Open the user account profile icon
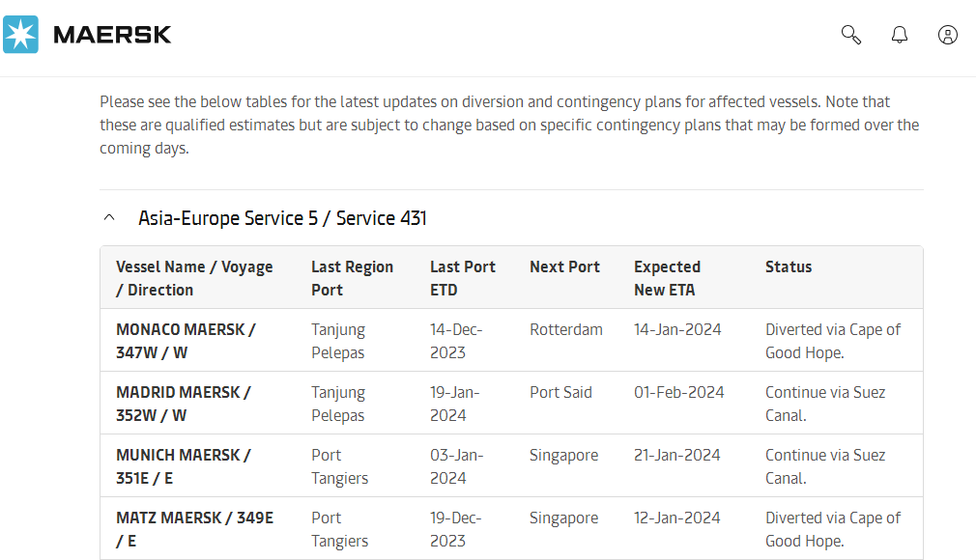976x560 pixels. [x=948, y=35]
